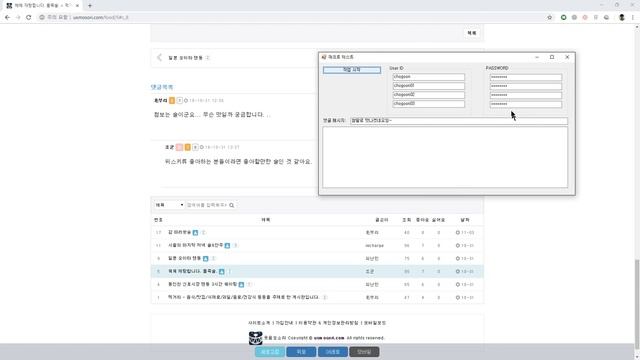Open the search type dropdown above the board
This screenshot has height=360, width=640.
(x=169, y=205)
